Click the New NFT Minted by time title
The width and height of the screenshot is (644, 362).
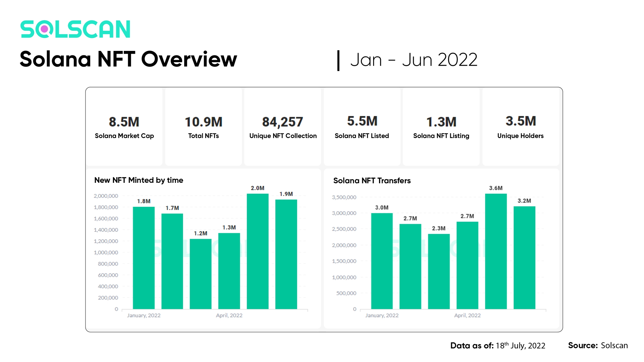point(139,180)
